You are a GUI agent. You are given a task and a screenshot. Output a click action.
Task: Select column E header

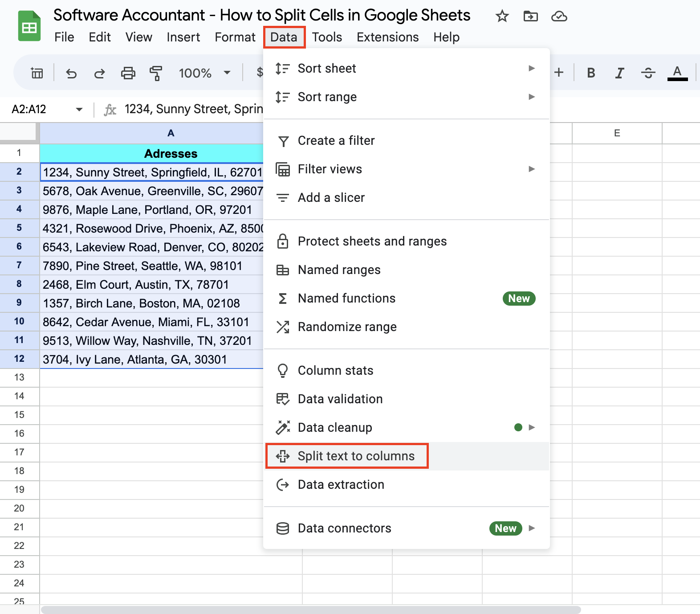(x=617, y=133)
